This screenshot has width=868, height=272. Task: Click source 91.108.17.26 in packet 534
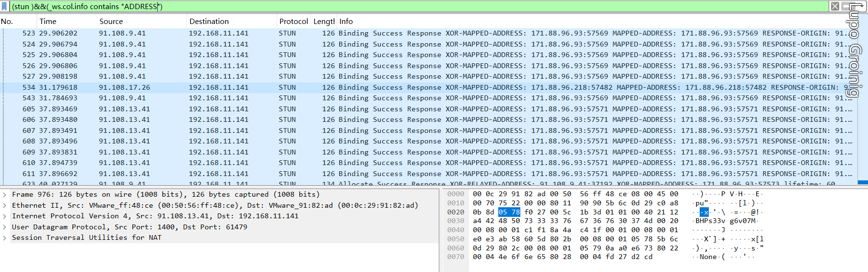[124, 87]
